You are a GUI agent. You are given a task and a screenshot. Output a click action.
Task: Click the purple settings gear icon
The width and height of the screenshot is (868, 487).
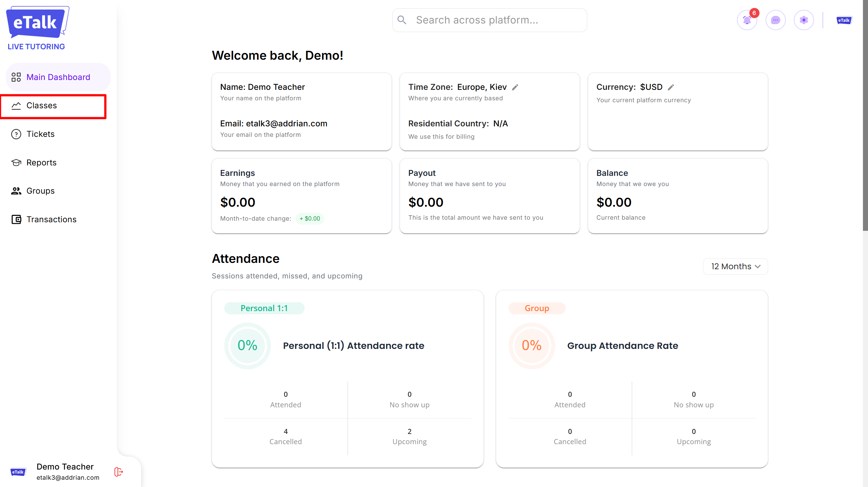(x=804, y=20)
